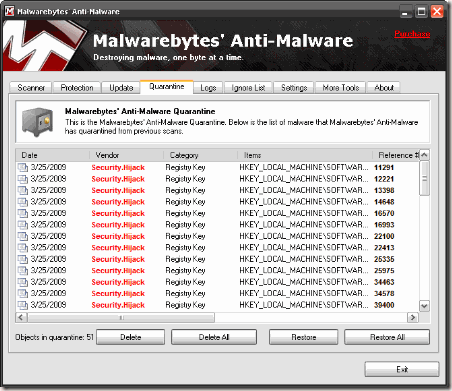Sort list by Date column header
The image size is (452, 391).
53,155
